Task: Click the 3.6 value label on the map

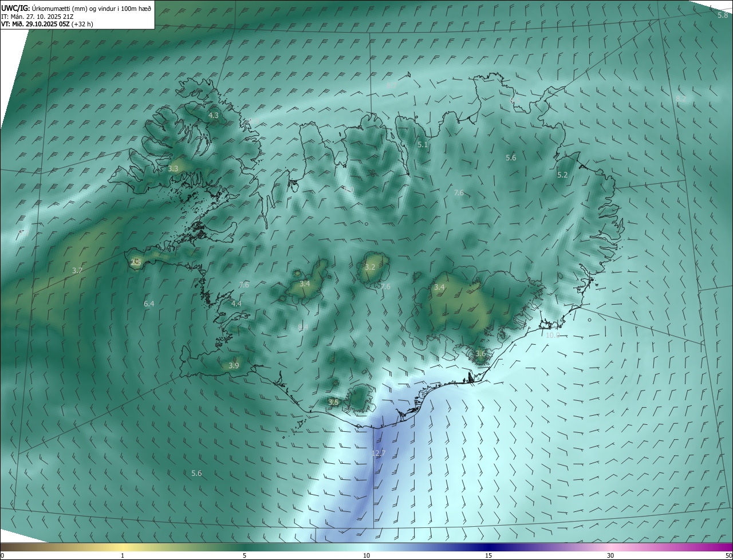Action: tap(480, 354)
